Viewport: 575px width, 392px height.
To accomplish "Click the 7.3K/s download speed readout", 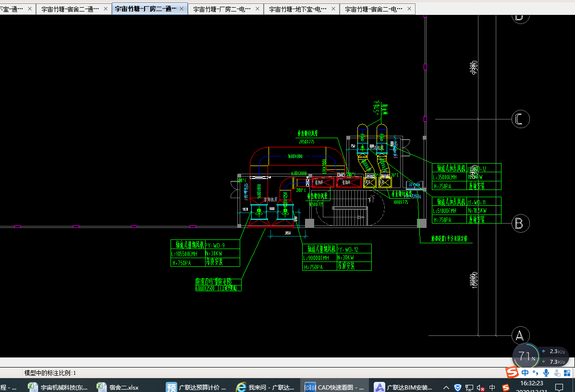I will coord(557,362).
